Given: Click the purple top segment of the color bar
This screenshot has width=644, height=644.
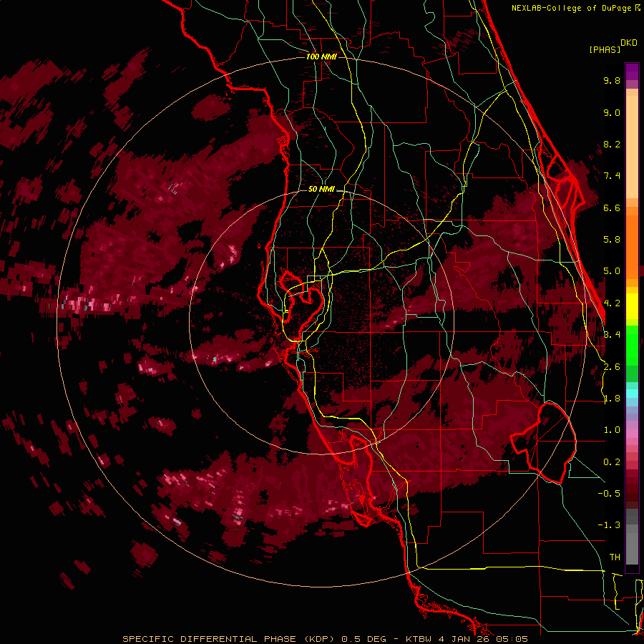Looking at the screenshot, I should pos(632,72).
